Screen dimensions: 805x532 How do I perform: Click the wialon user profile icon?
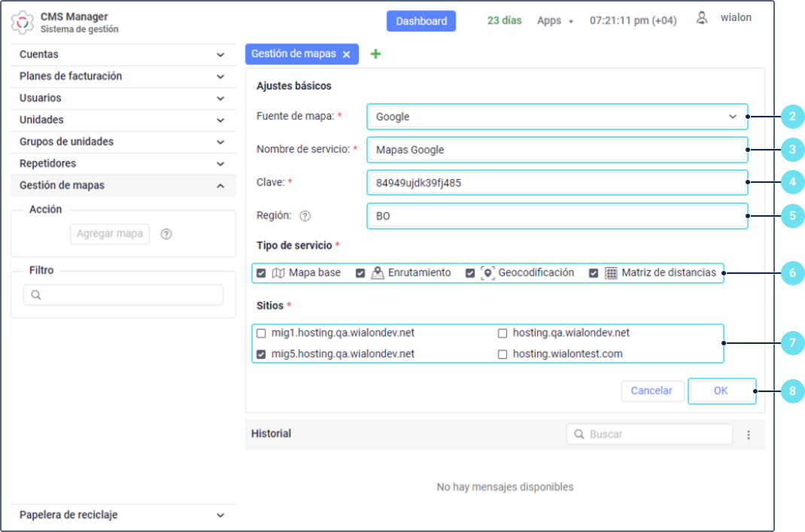702,18
